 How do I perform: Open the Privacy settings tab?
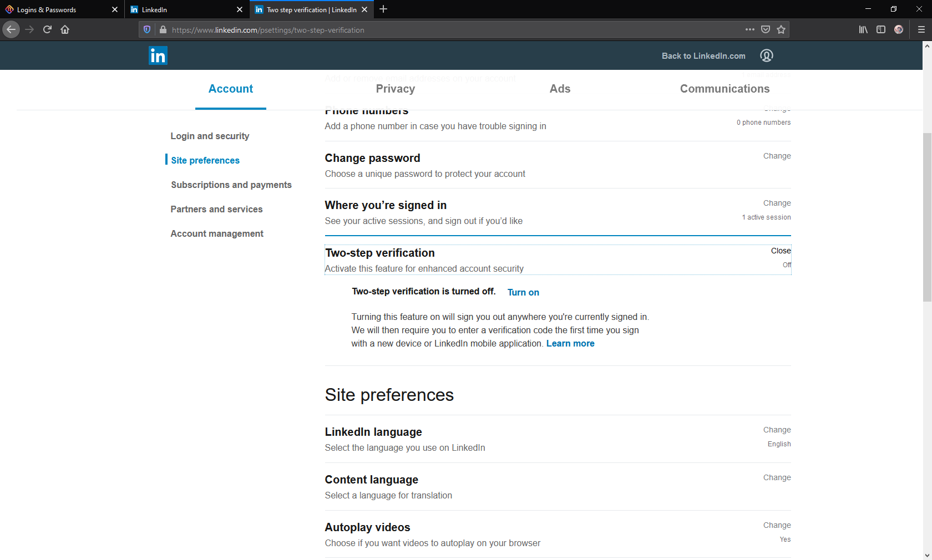[396, 89]
